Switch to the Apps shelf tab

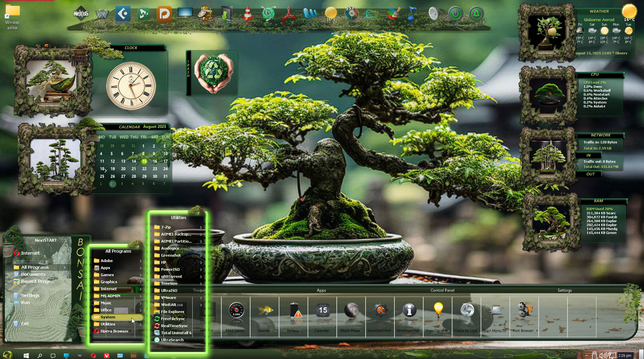tap(321, 290)
